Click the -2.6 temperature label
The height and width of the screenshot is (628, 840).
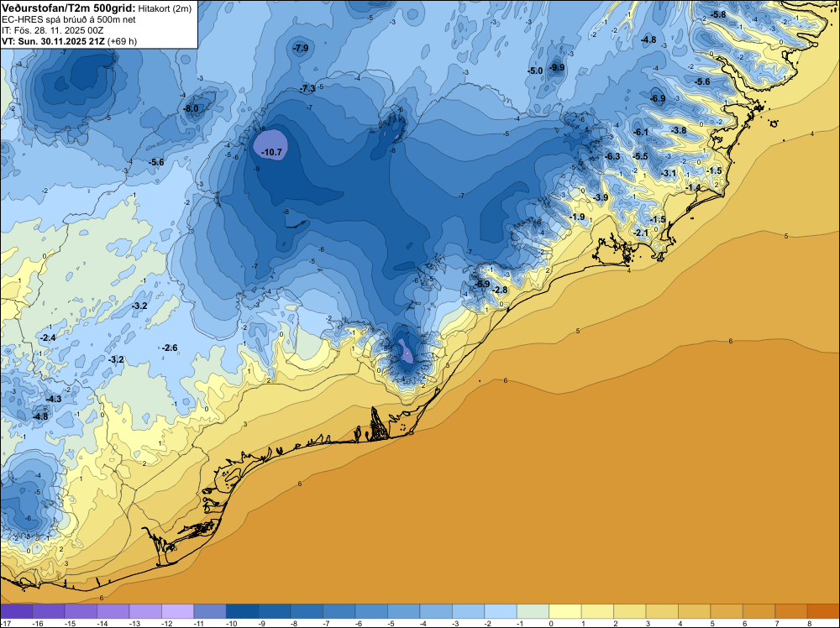(x=170, y=348)
